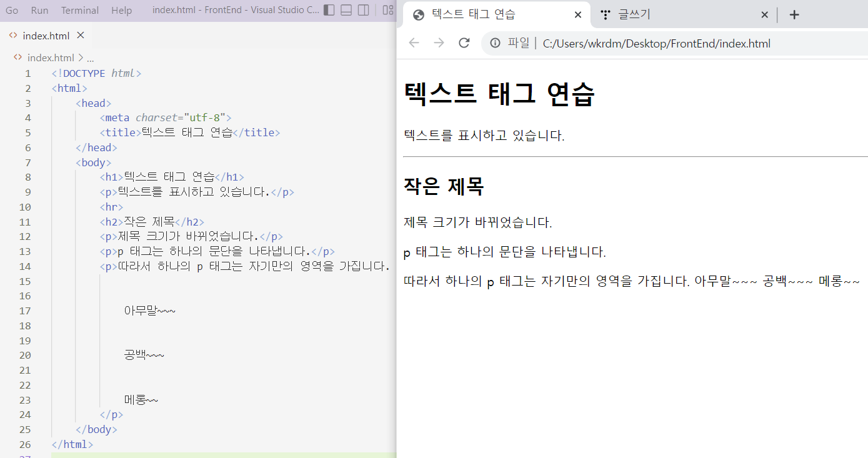Click the HTML file icon in breadcrumb
868x458 pixels.
tap(18, 57)
